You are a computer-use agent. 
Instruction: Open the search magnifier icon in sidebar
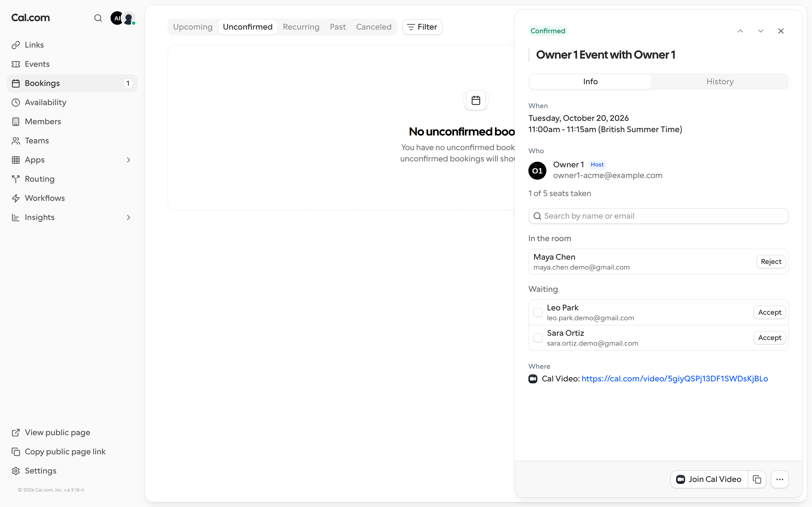[98, 18]
